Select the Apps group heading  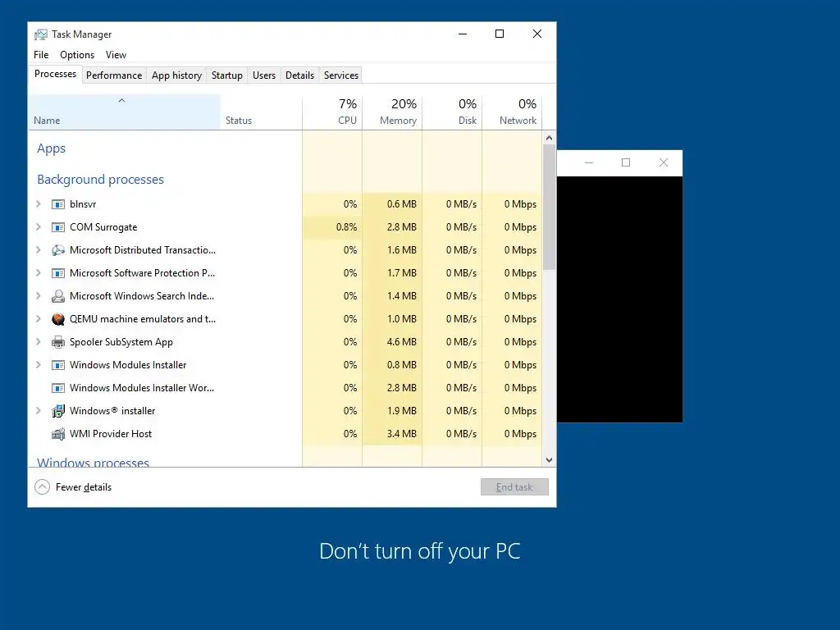(x=52, y=148)
